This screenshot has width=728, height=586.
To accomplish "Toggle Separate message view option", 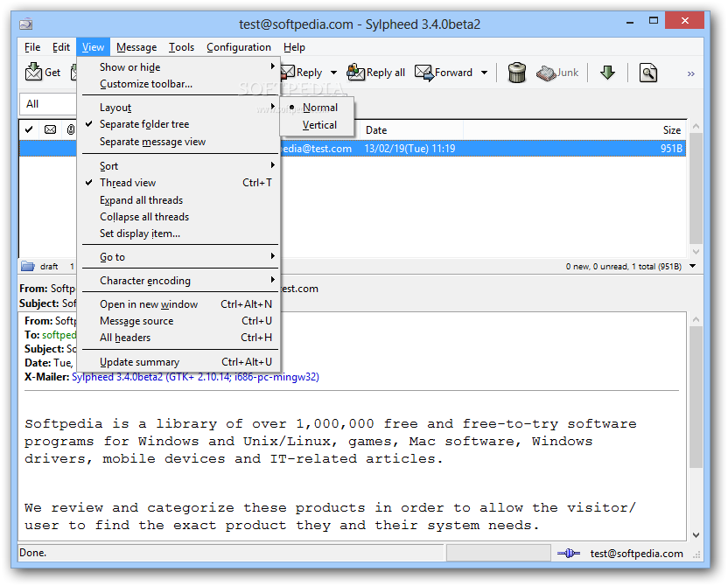I will (178, 142).
